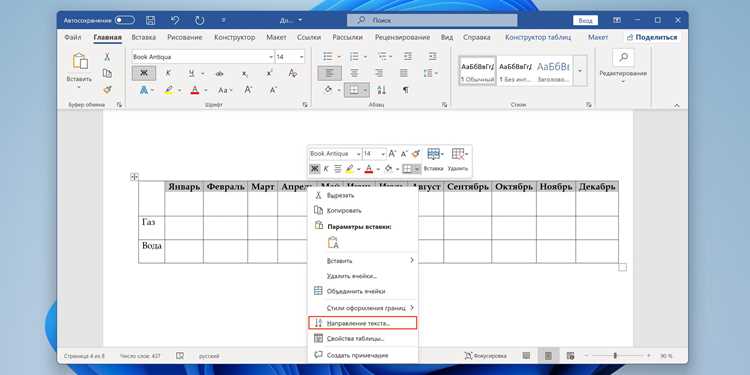
Task: Click Clear all formatting icon
Action: click(293, 73)
